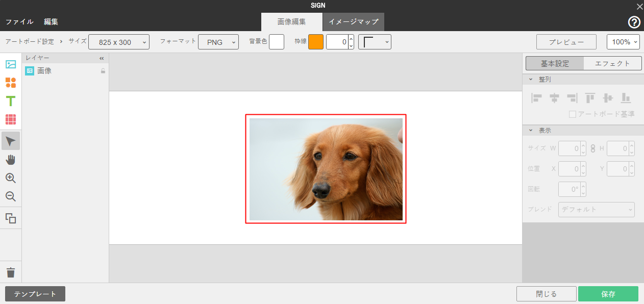Expand the アートボード設定 arrow
Viewport: 644px width, 304px height.
point(61,41)
